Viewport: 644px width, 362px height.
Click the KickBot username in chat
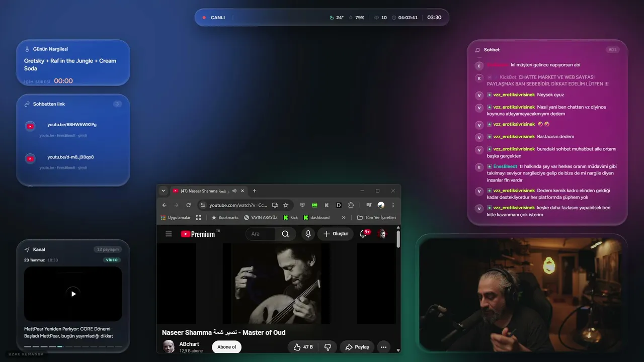pyautogui.click(x=508, y=77)
